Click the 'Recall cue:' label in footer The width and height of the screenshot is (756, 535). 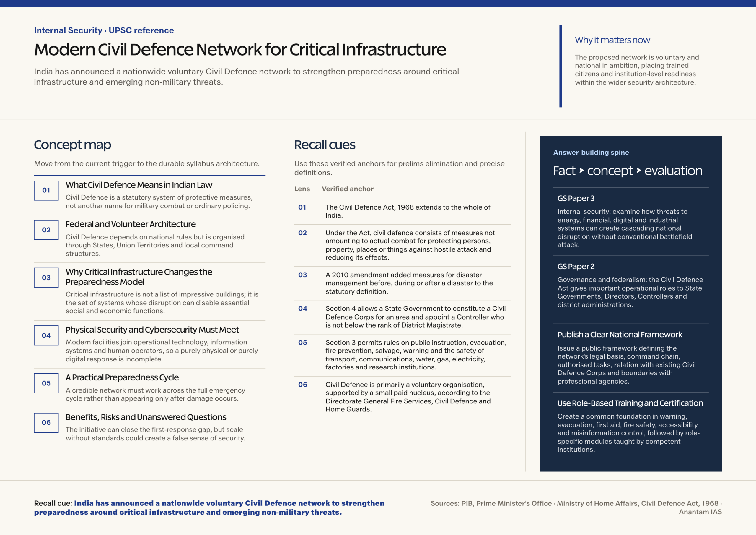(x=53, y=503)
